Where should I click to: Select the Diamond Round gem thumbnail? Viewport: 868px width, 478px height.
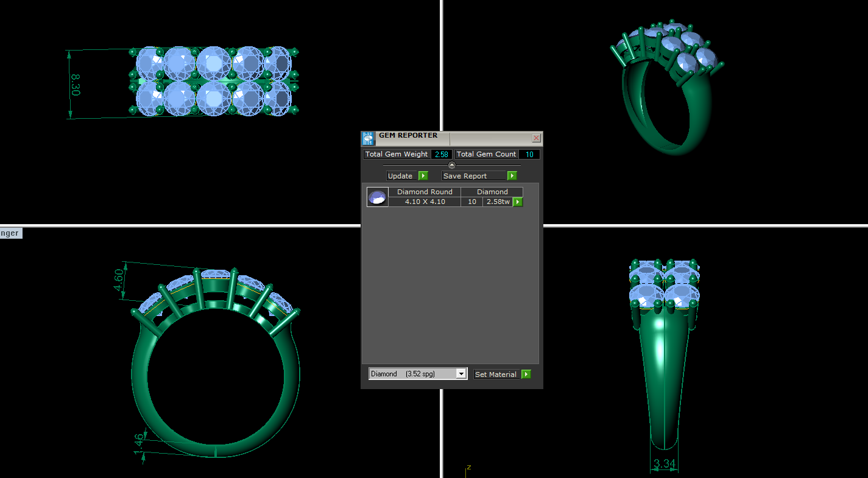378,197
